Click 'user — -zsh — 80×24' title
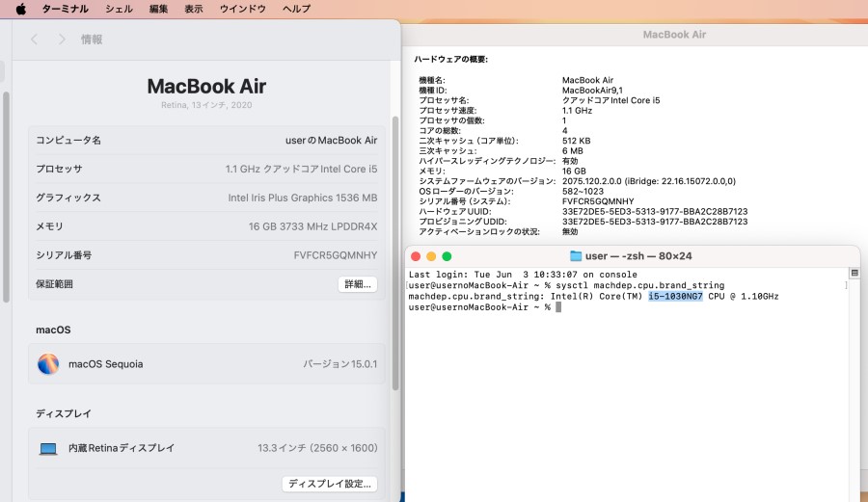Viewport: 868px width, 502px height. pos(638,256)
